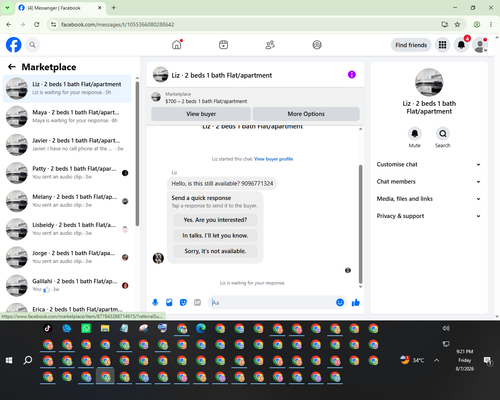Click the message input field
This screenshot has width=500, height=400.
272,302
